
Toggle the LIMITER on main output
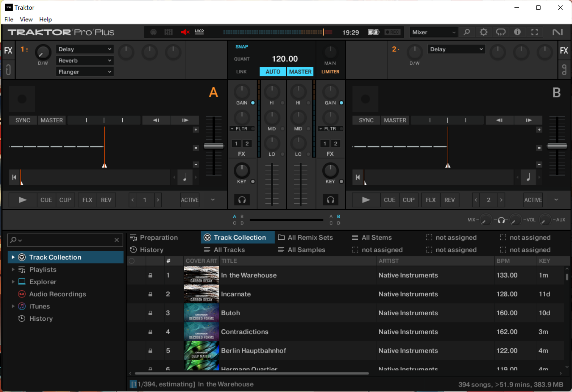click(x=330, y=72)
